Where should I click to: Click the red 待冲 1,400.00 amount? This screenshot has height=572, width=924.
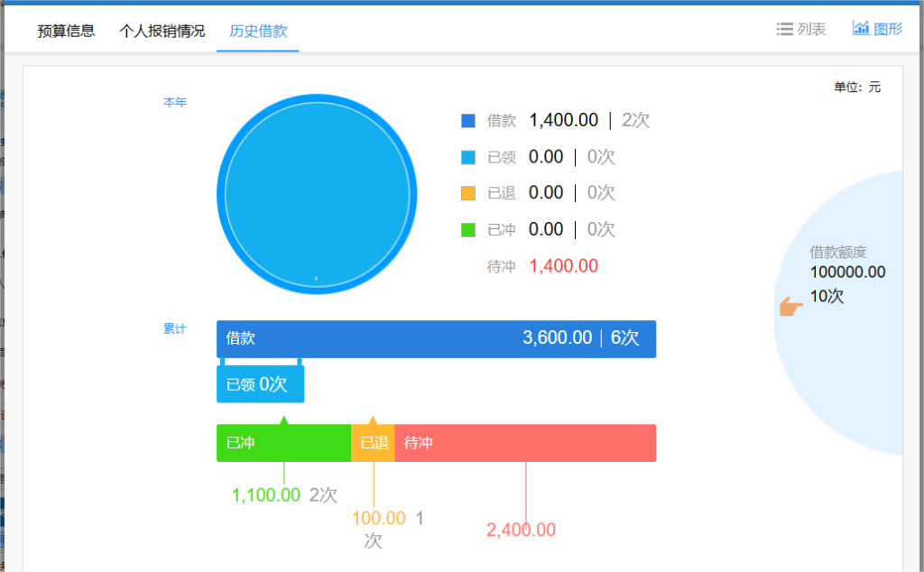pos(563,266)
